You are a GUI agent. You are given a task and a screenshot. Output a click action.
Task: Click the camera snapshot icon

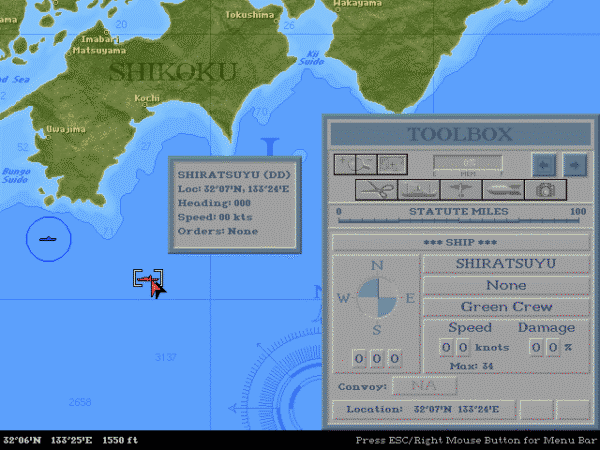(546, 189)
